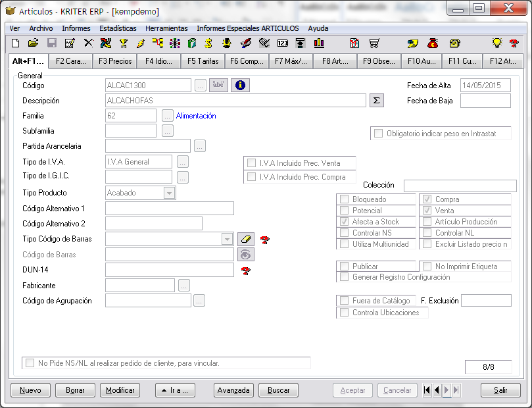Click the Colección input field
This screenshot has height=408, width=532.
point(460,186)
